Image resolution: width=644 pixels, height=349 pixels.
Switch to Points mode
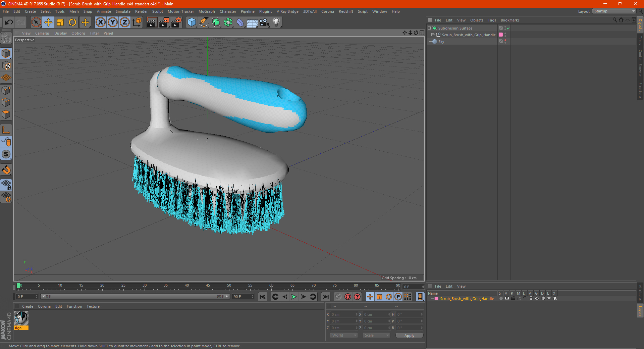point(6,90)
